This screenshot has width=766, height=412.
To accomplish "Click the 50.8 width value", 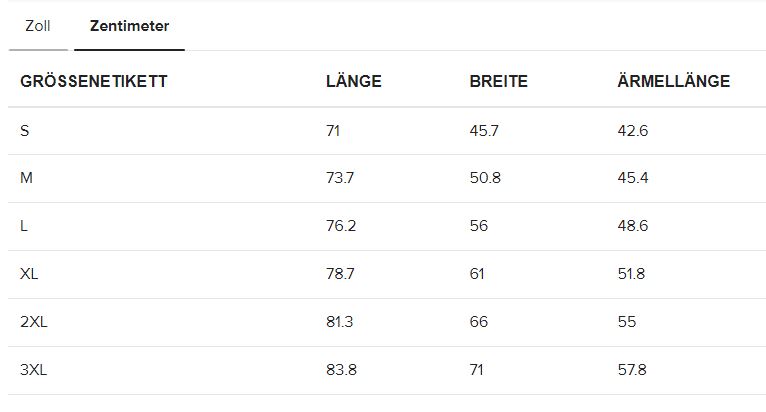I will pyautogui.click(x=485, y=178).
